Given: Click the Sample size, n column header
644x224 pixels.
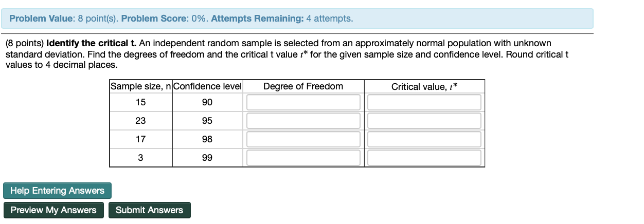Looking at the screenshot, I should pos(140,86).
